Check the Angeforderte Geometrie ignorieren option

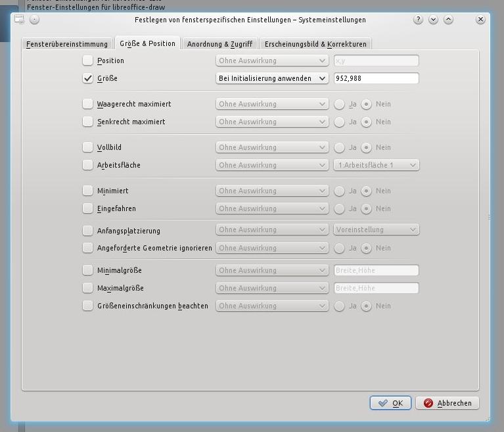pyautogui.click(x=88, y=248)
